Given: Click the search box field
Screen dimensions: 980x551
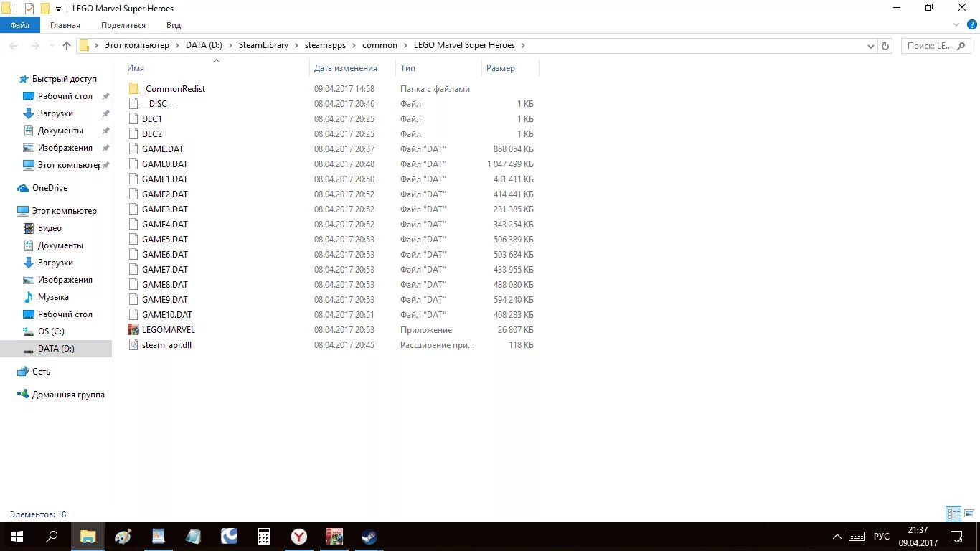Looking at the screenshot, I should click(x=937, y=45).
